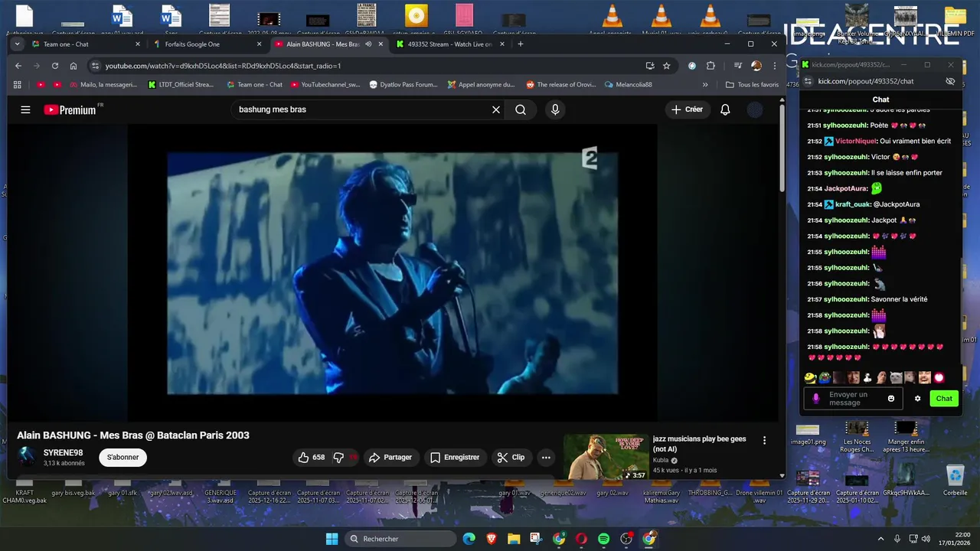Open jazz musicians play bee gees thumbnail
This screenshot has width=980, height=551.
tap(606, 457)
